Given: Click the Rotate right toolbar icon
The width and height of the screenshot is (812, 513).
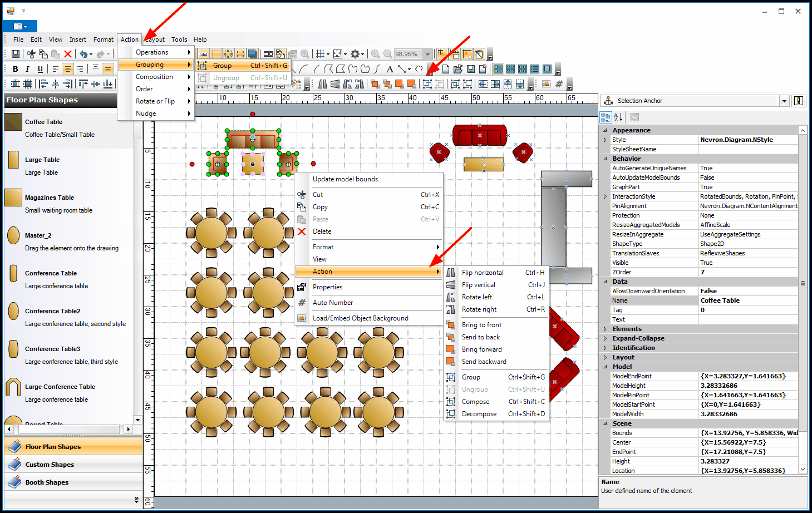Looking at the screenshot, I should [360, 84].
